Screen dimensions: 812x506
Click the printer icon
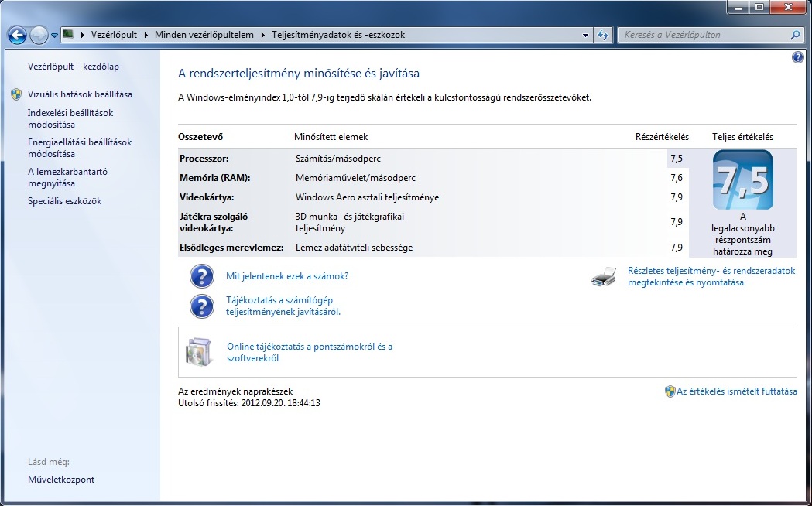[604, 277]
